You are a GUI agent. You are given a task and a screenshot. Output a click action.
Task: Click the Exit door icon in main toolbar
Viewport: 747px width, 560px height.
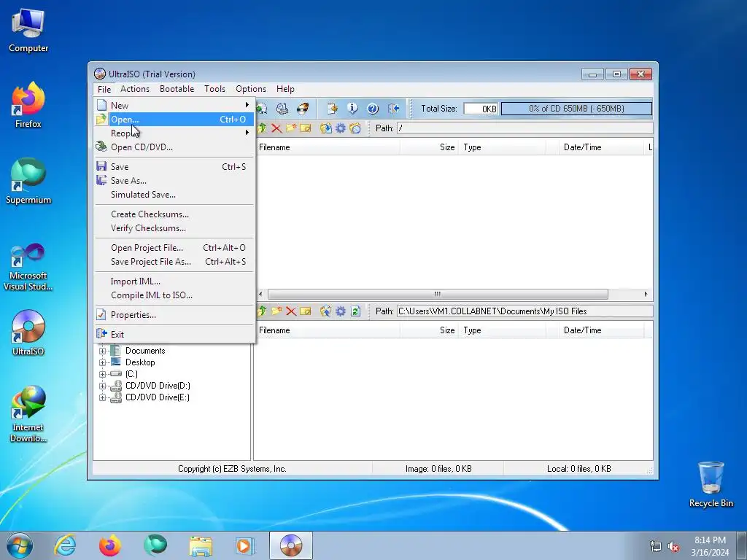(393, 109)
